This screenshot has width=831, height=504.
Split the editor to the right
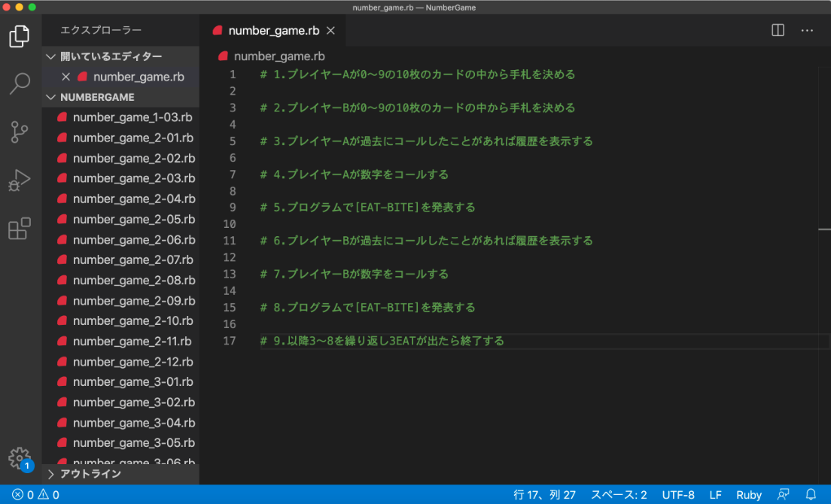(x=778, y=30)
